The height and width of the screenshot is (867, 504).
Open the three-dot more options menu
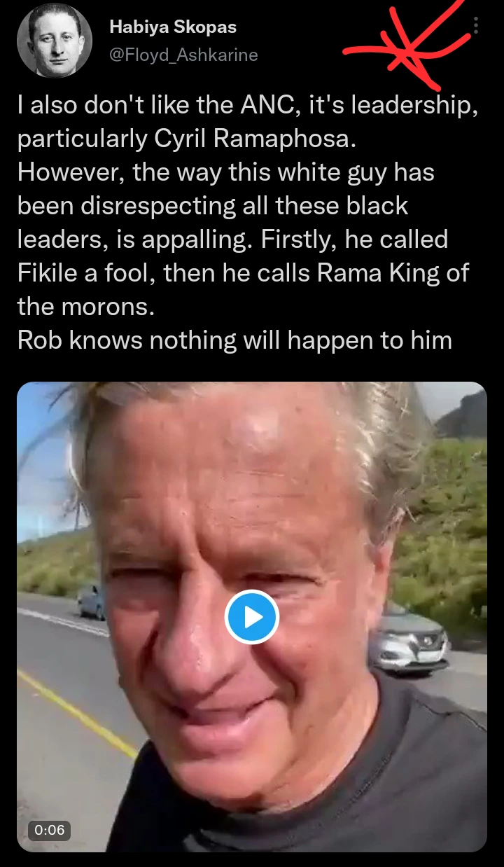pos(476,26)
